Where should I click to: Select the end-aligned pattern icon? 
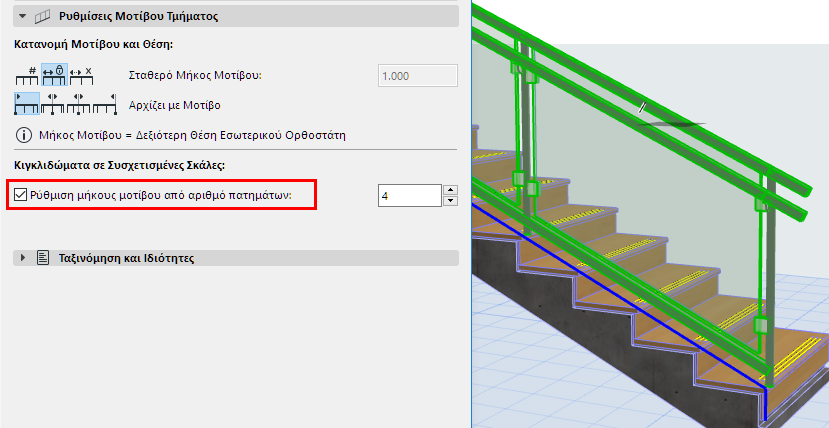(x=105, y=104)
